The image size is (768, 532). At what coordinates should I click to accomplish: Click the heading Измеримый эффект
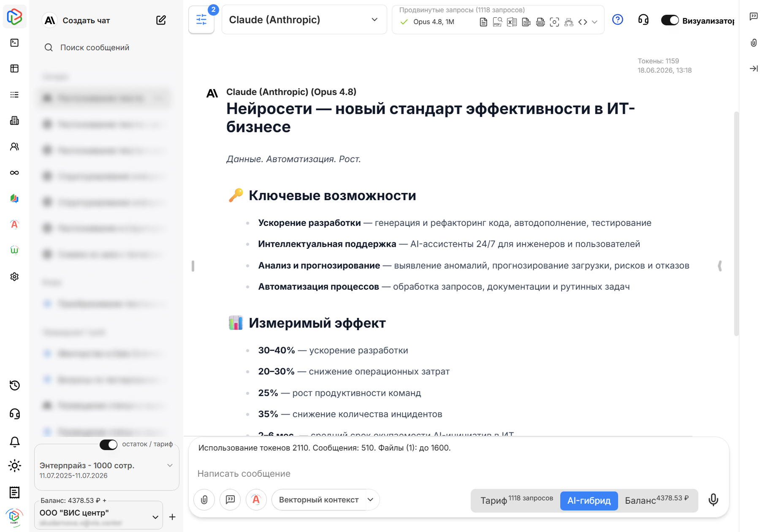point(317,323)
